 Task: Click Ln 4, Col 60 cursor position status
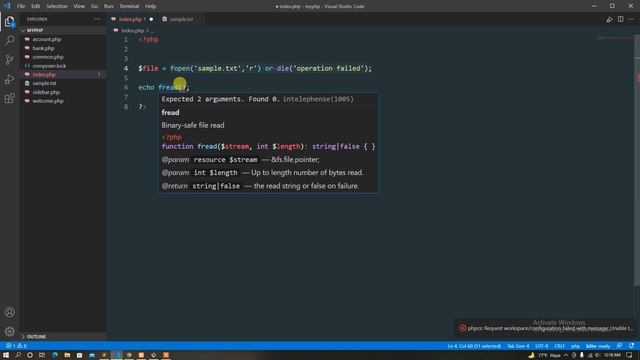(x=474, y=346)
